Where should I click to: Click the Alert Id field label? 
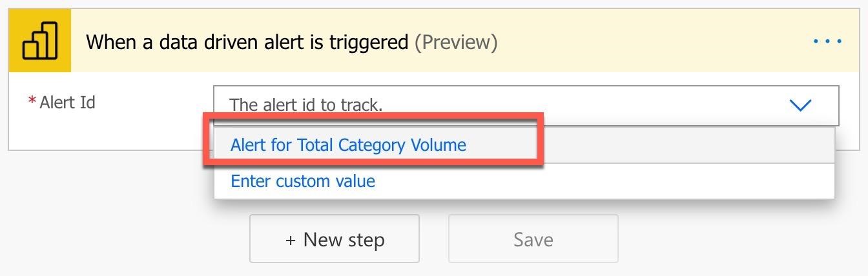(67, 103)
